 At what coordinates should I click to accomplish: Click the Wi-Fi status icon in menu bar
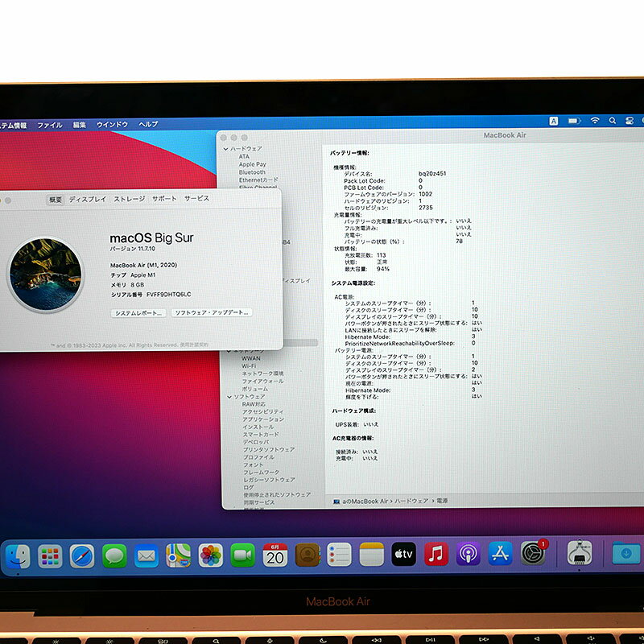(x=595, y=121)
